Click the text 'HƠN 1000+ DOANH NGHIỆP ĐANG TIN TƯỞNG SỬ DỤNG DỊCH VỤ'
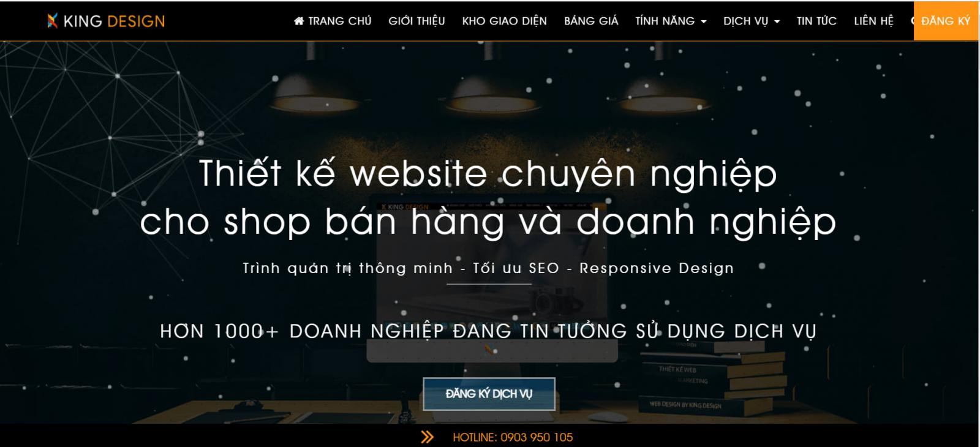The width and height of the screenshot is (980, 447). pos(488,331)
